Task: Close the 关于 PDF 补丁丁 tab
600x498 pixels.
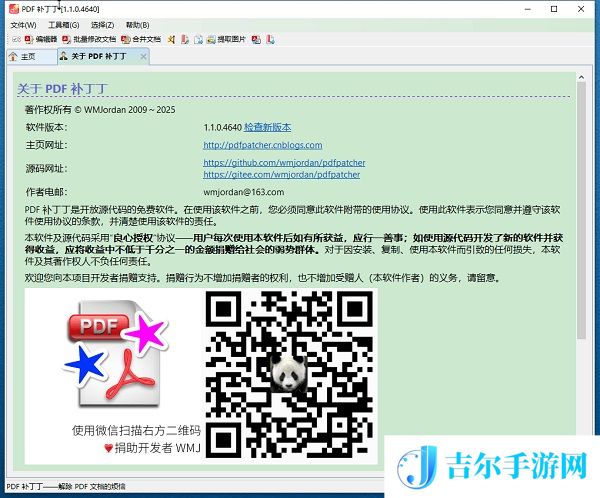Action: coord(143,57)
